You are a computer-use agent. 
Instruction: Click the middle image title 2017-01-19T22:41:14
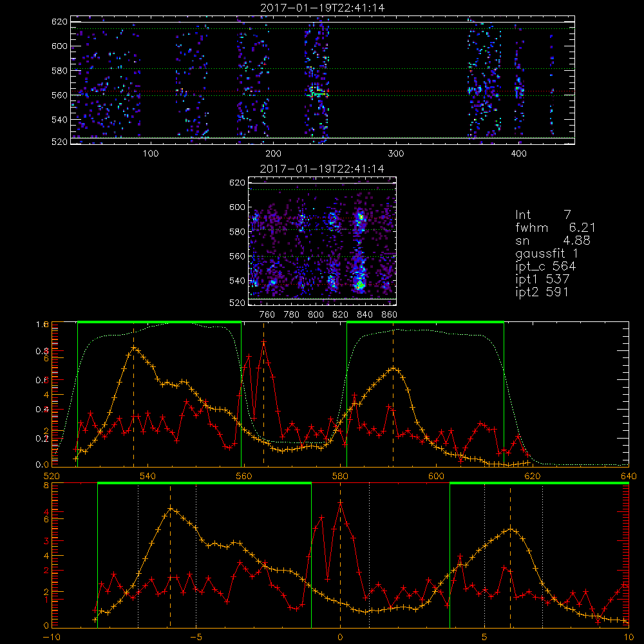(323, 169)
